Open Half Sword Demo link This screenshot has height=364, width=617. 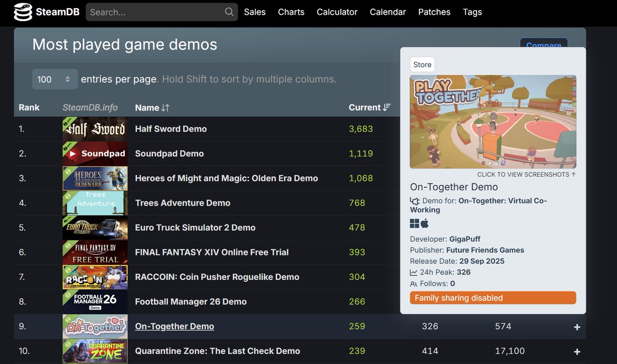point(171,129)
